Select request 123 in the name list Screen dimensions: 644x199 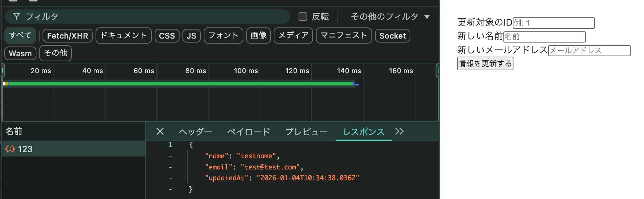pyautogui.click(x=74, y=149)
